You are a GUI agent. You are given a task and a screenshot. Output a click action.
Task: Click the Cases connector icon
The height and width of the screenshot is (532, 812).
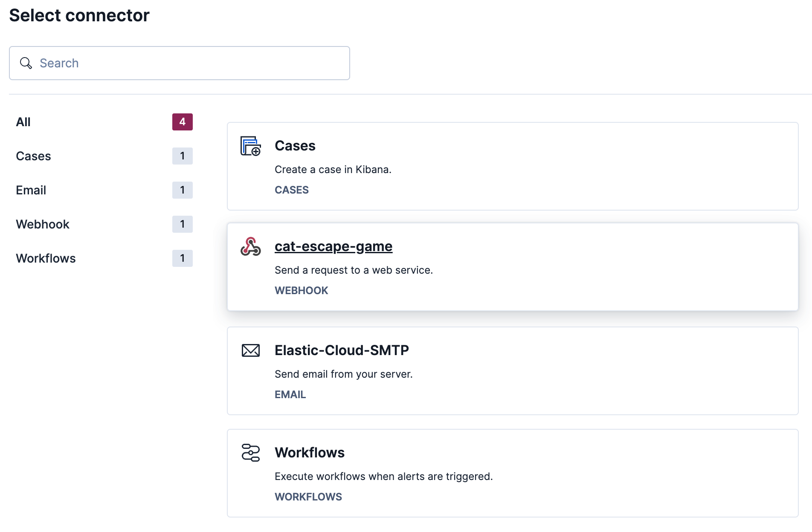[250, 146]
